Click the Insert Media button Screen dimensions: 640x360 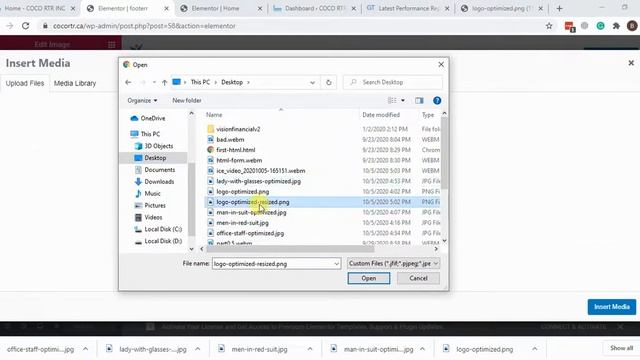pos(611,307)
